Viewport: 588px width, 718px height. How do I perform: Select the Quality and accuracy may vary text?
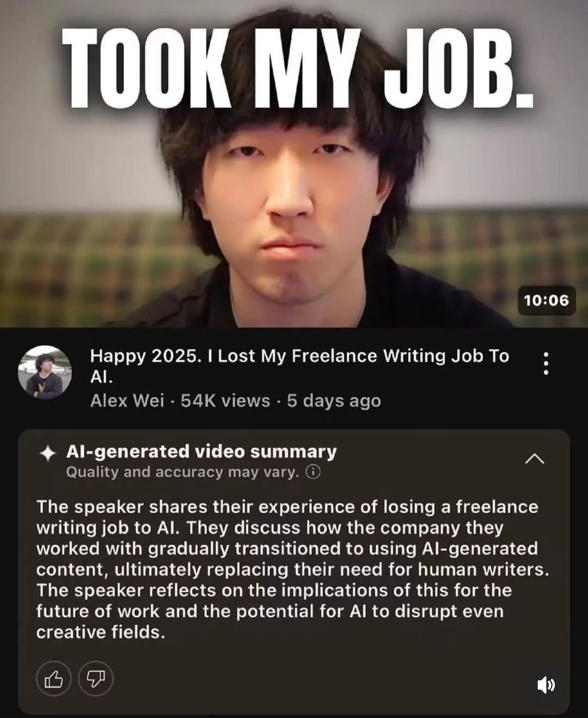click(x=182, y=472)
